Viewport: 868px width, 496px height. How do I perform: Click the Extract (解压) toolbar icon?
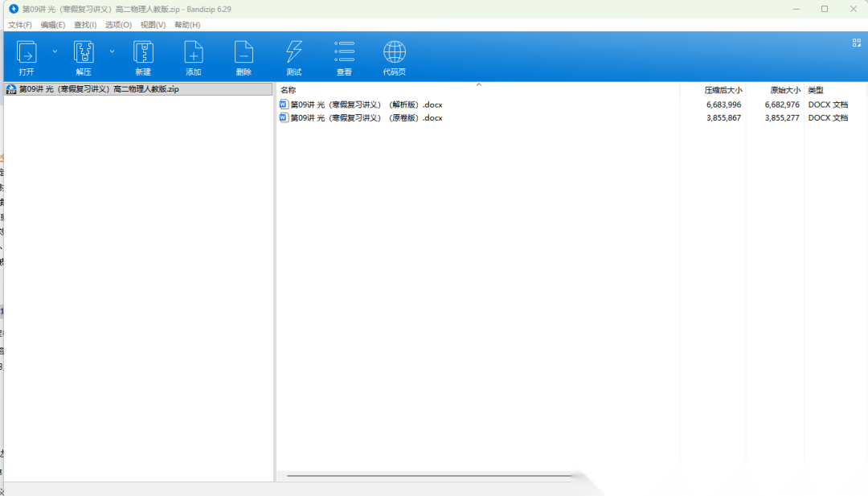point(84,53)
